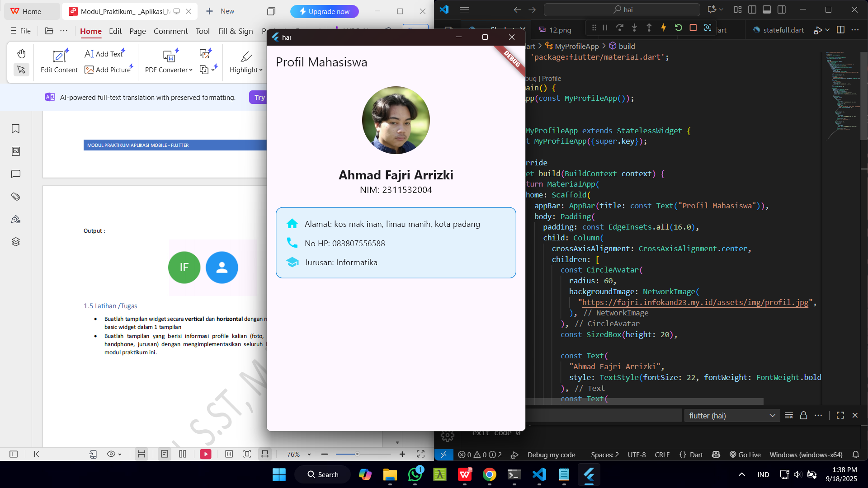
Task: Start the slideshow play button in PDF
Action: pos(206,454)
